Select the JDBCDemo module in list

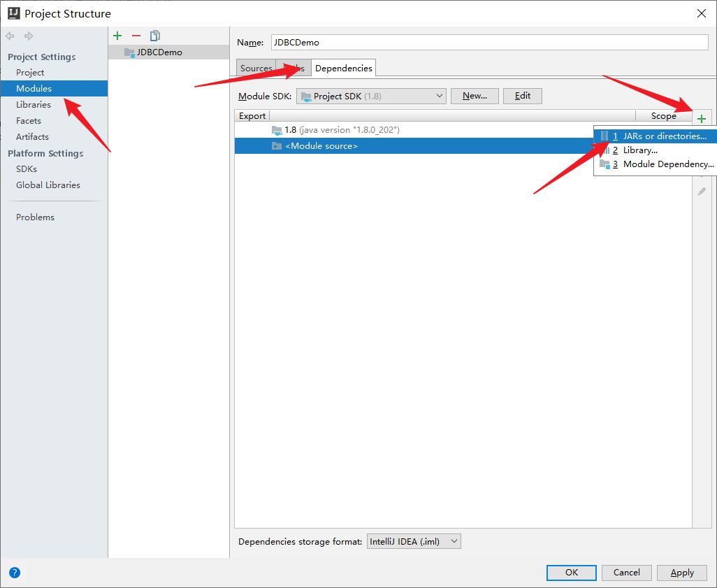point(168,52)
